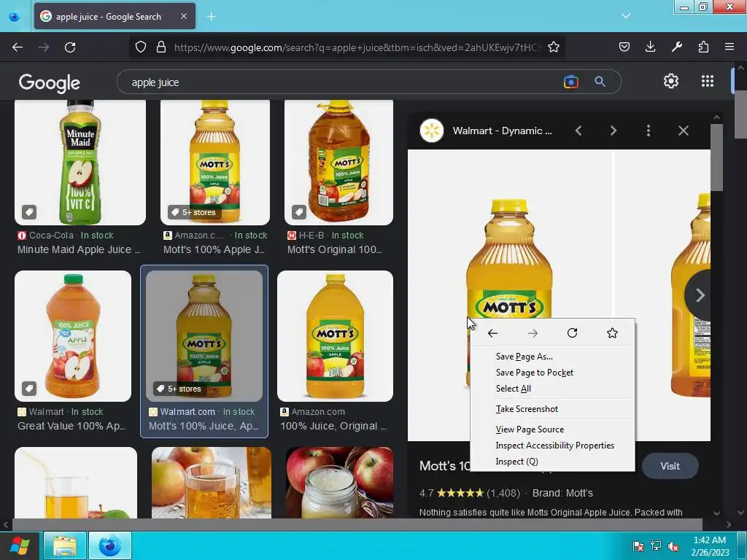Click the Google logo

pyautogui.click(x=50, y=83)
